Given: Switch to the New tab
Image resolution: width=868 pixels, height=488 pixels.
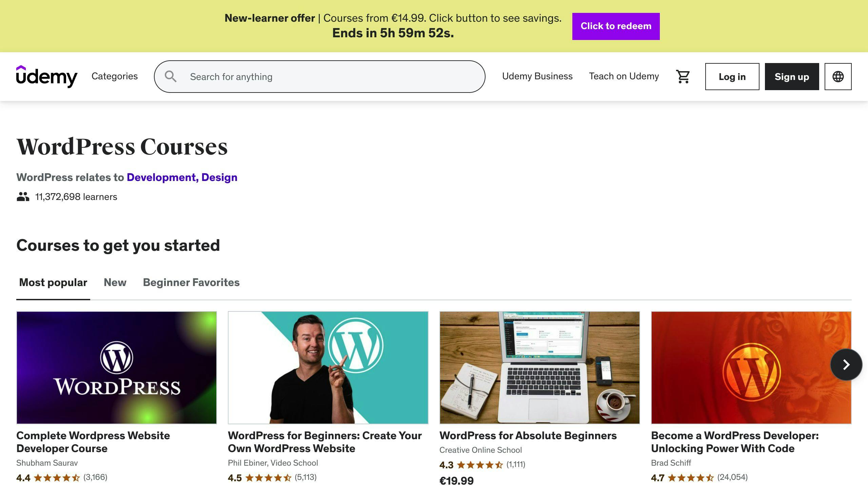Looking at the screenshot, I should pos(115,282).
